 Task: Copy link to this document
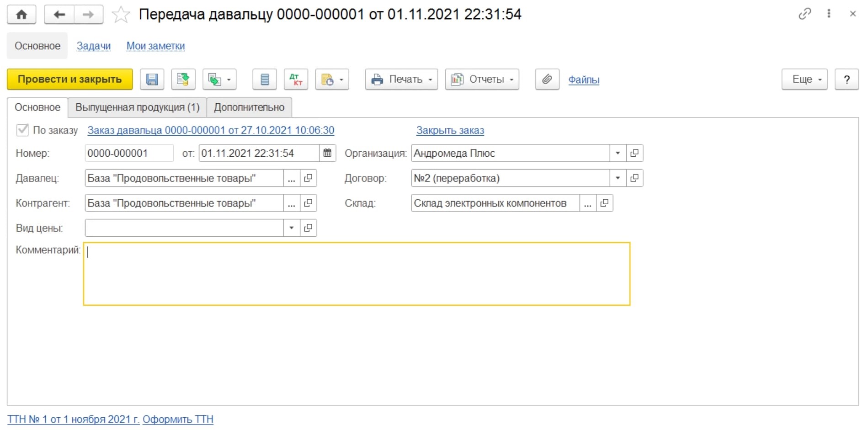click(x=804, y=14)
